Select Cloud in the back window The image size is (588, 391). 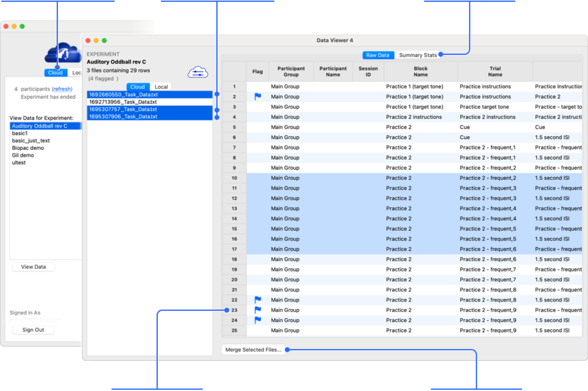coord(55,73)
